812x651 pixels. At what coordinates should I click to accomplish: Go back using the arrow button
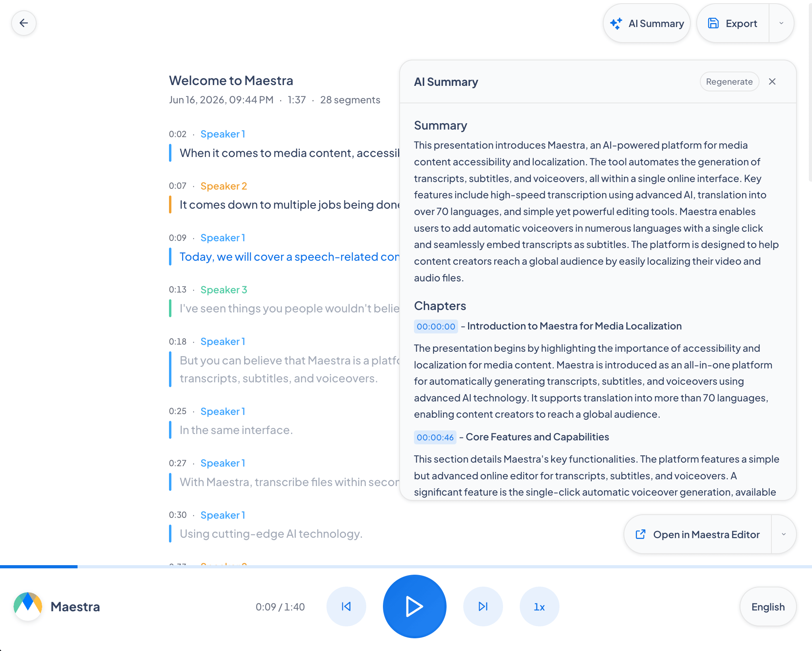[x=24, y=23]
